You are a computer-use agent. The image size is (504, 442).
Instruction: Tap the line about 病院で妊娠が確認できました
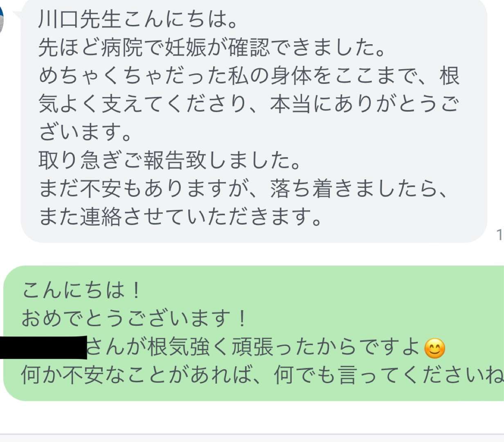pos(212,48)
